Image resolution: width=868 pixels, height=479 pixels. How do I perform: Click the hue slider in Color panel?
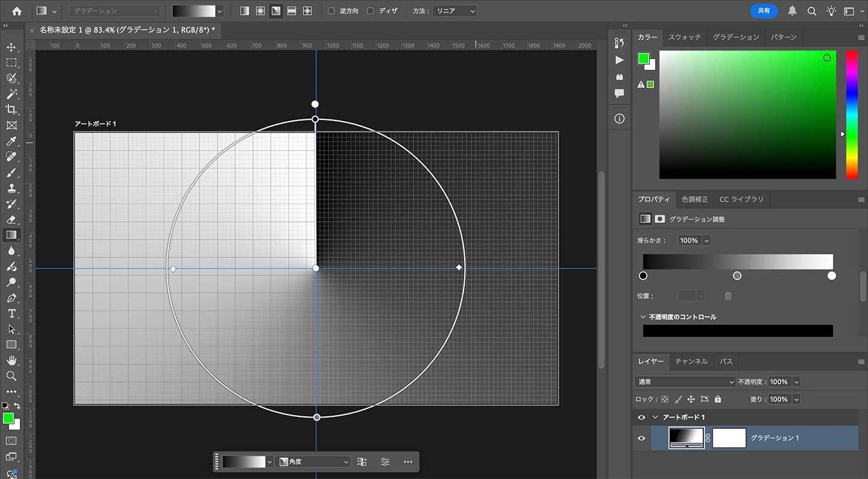tap(852, 114)
